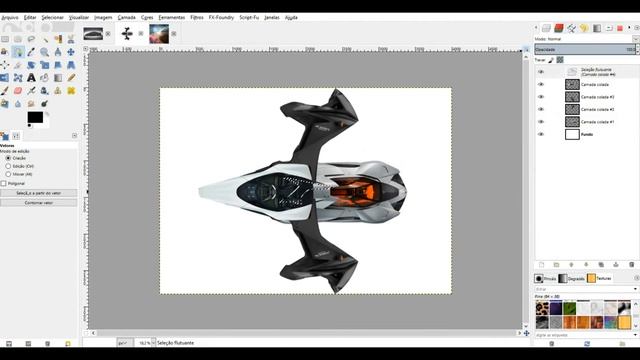Open the patterns filter dropdown arrow
This screenshot has width=640, height=360.
(x=636, y=289)
